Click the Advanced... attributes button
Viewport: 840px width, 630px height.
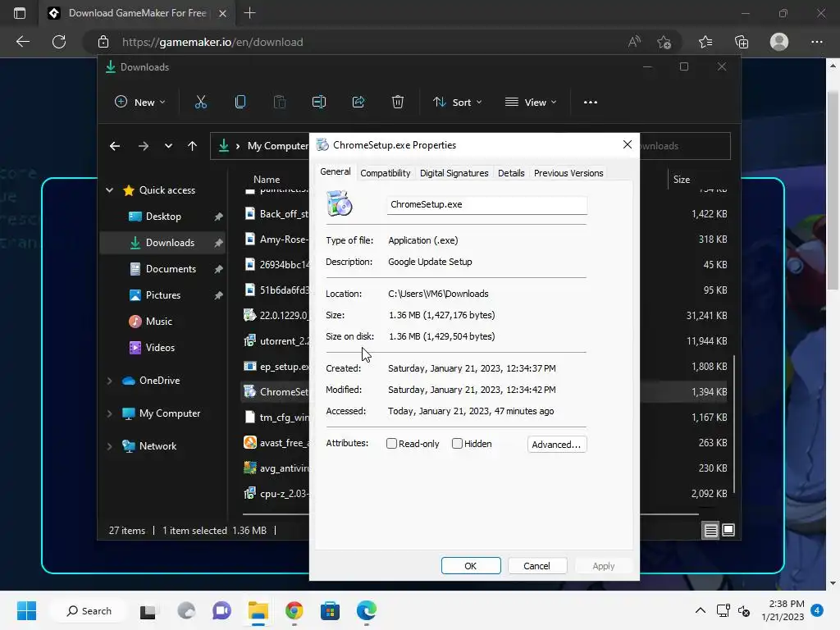coord(557,444)
